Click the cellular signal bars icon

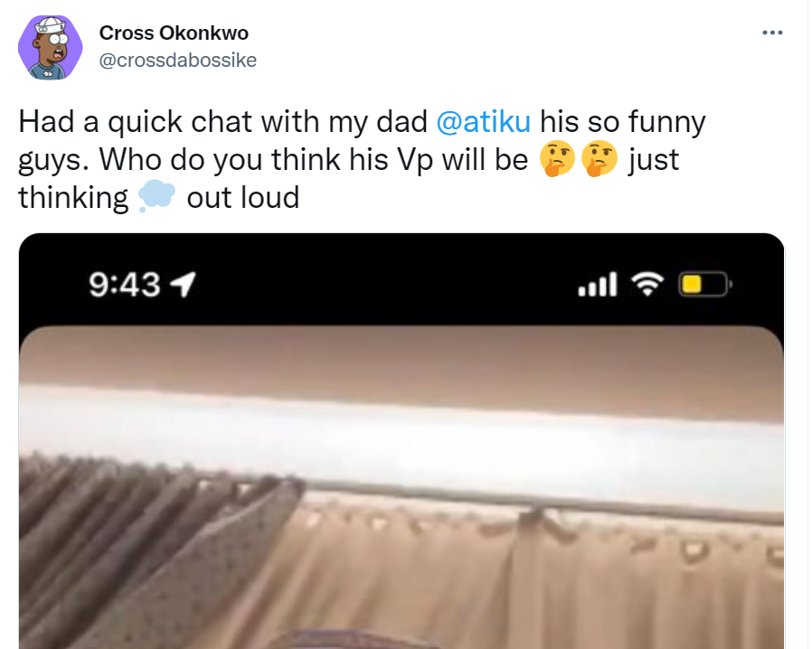coord(598,284)
